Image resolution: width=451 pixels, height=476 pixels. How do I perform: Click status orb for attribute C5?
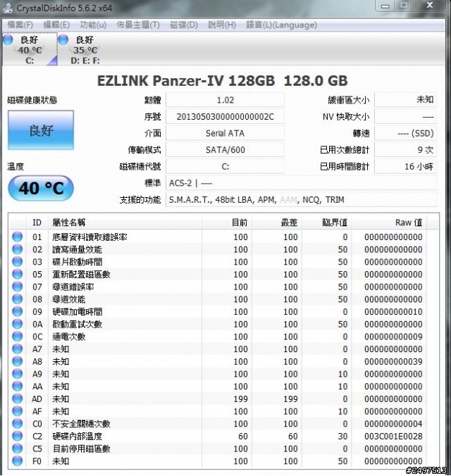[x=18, y=449]
